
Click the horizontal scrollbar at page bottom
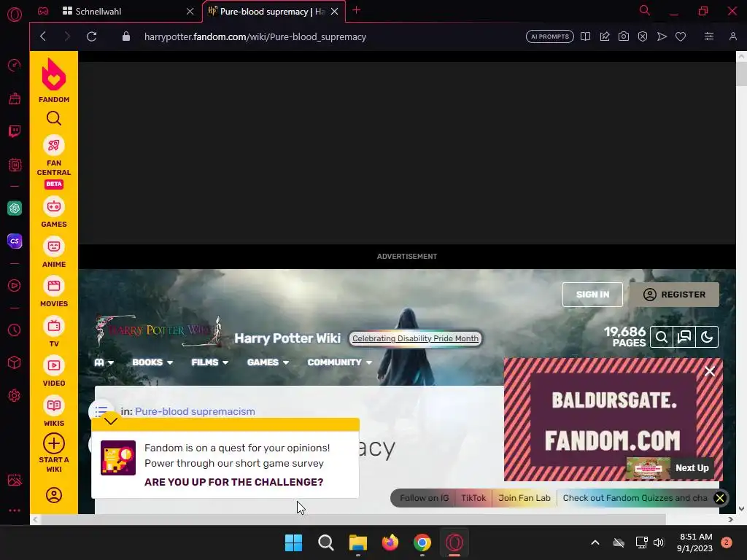353,519
